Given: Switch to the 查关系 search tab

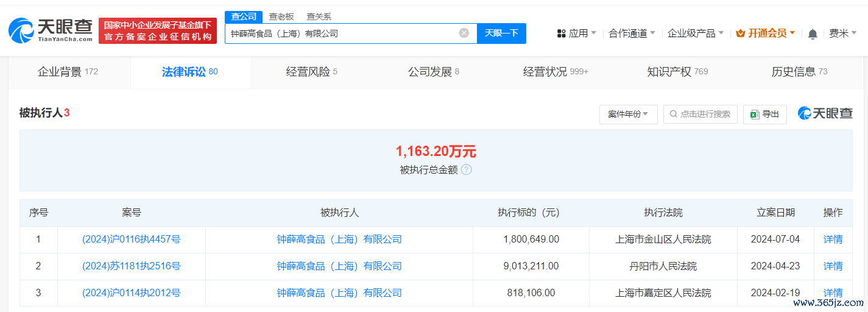Looking at the screenshot, I should click(x=319, y=17).
